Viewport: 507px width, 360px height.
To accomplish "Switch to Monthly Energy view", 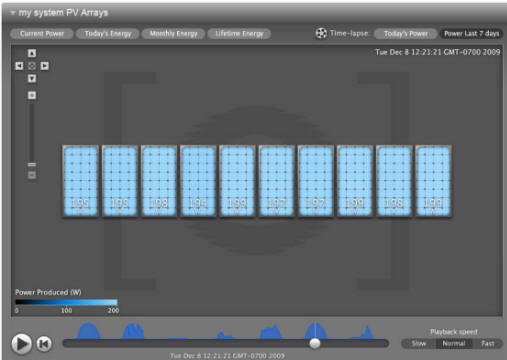I will coord(173,34).
